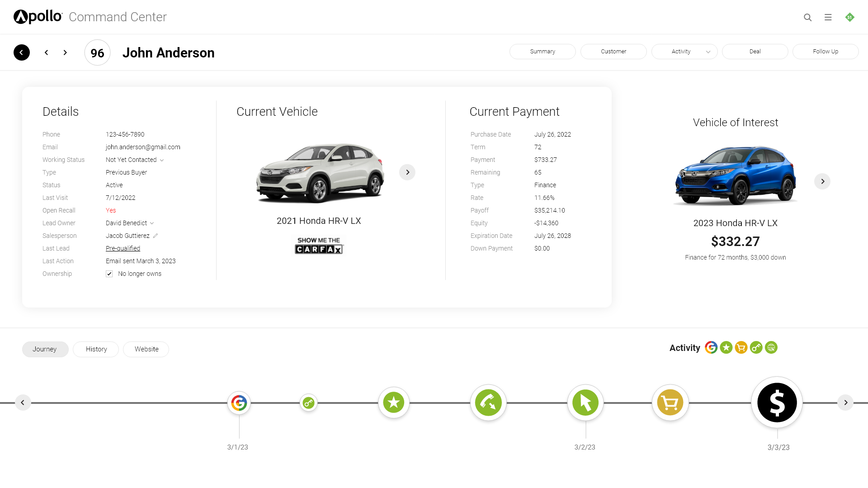
Task: Open the shopping cart event on timeline
Action: coord(670,403)
